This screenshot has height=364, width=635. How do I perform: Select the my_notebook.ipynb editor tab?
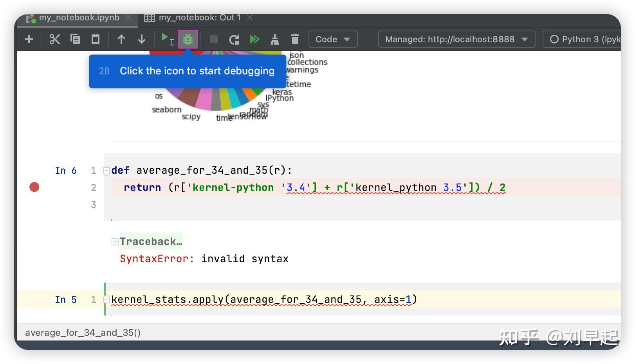click(76, 17)
